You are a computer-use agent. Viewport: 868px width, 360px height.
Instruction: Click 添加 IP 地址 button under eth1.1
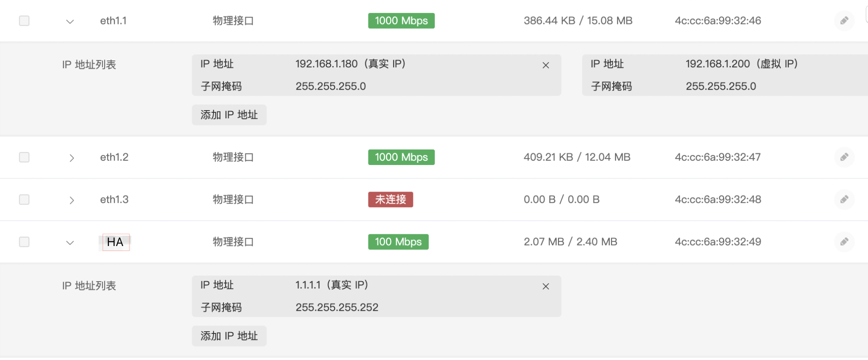pyautogui.click(x=229, y=115)
